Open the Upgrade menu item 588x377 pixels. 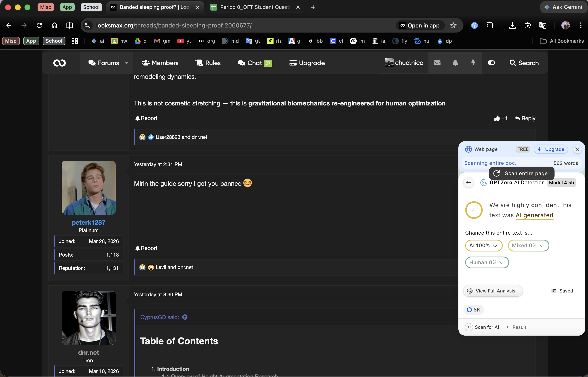click(x=307, y=63)
